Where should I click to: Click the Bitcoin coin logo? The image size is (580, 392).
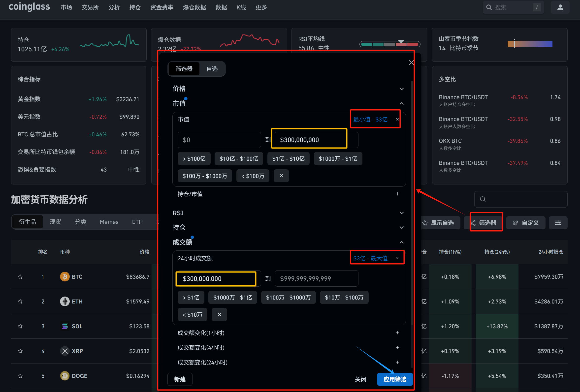pyautogui.click(x=65, y=276)
